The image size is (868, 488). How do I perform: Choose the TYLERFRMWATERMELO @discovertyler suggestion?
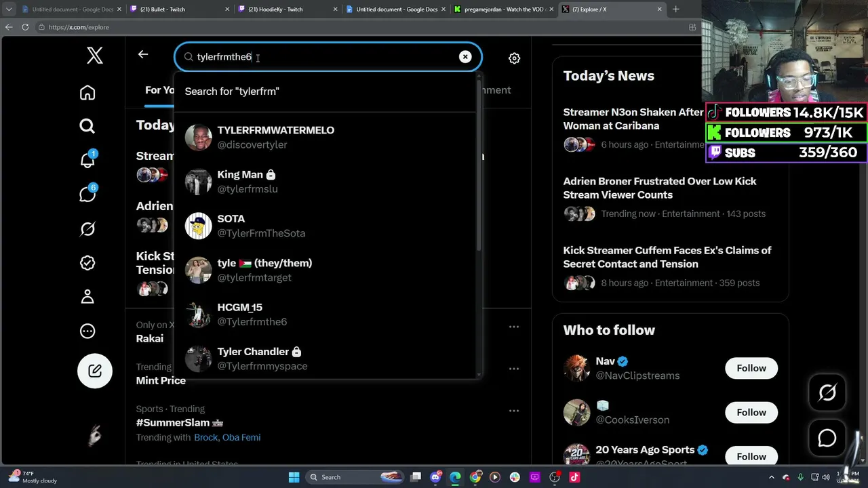[325, 137]
